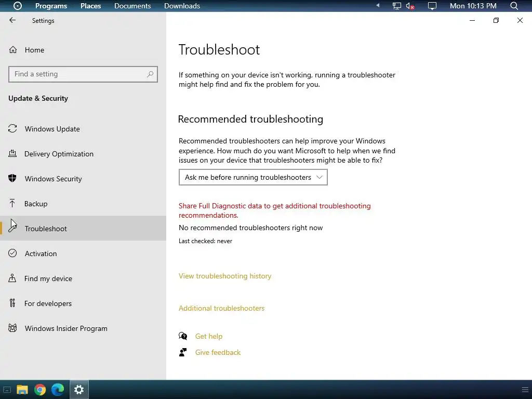Launch Microsoft Edge from the taskbar
Viewport: 532px width, 399px height.
58,390
